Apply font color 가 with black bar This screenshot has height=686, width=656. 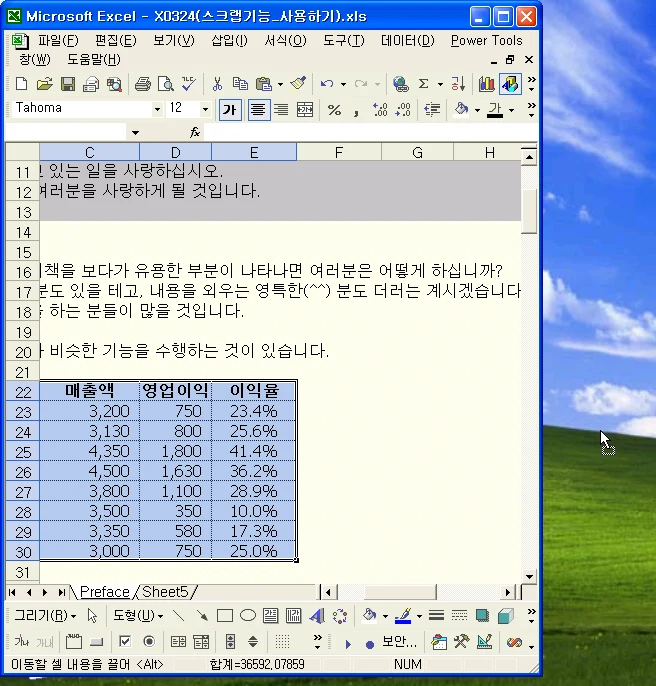pyautogui.click(x=495, y=109)
